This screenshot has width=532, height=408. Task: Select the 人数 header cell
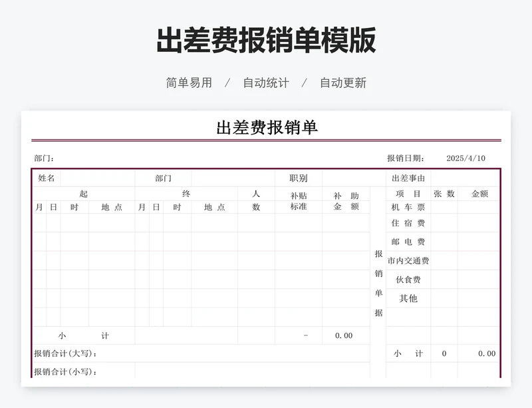[x=256, y=200]
